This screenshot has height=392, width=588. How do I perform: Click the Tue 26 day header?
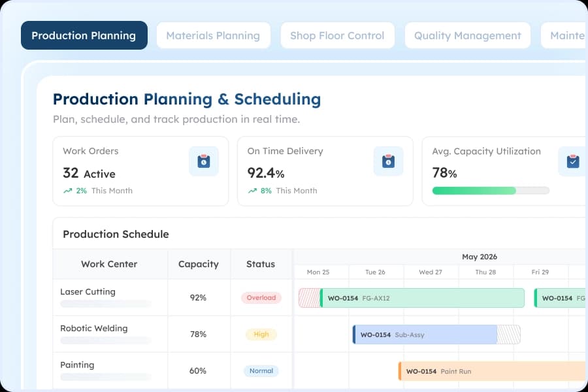point(375,272)
